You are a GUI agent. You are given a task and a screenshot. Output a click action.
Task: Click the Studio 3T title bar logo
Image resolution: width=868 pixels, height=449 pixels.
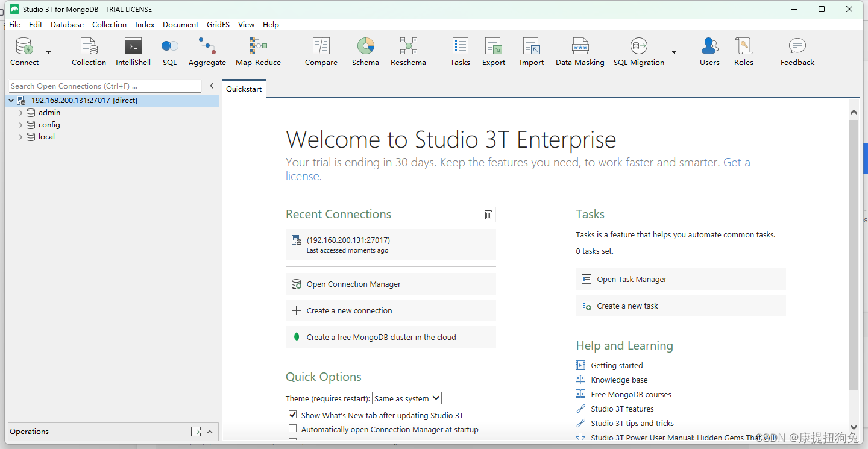coord(14,9)
